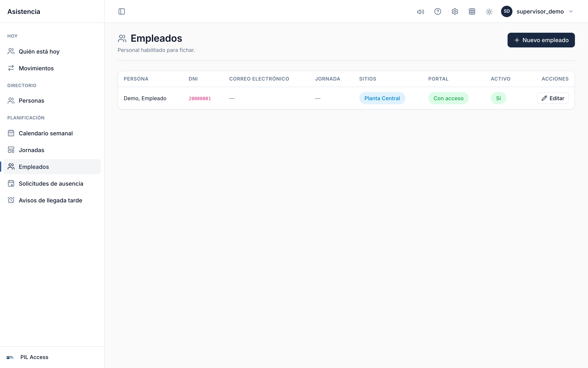Navigate to Jornadas
588x368 pixels.
(52, 150)
